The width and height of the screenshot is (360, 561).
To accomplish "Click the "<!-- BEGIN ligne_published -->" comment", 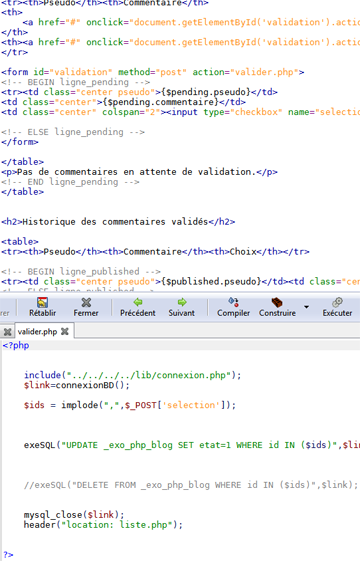I will 81,272.
